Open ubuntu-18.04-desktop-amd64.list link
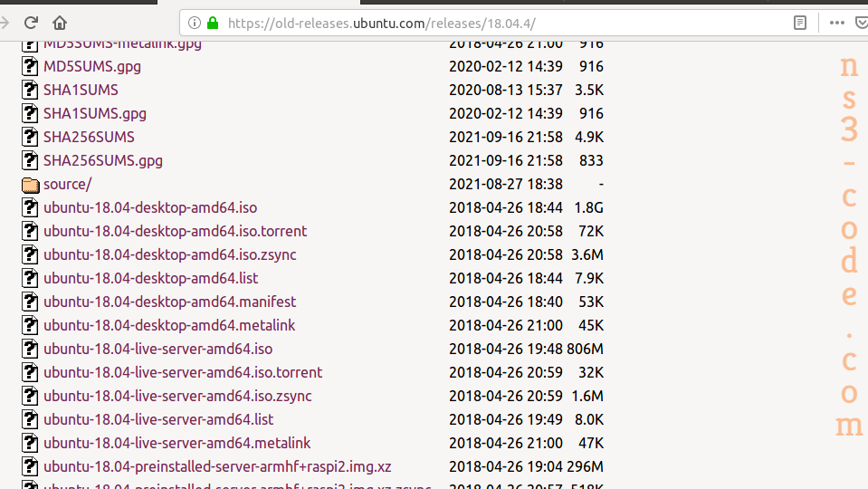The image size is (868, 489). point(150,278)
